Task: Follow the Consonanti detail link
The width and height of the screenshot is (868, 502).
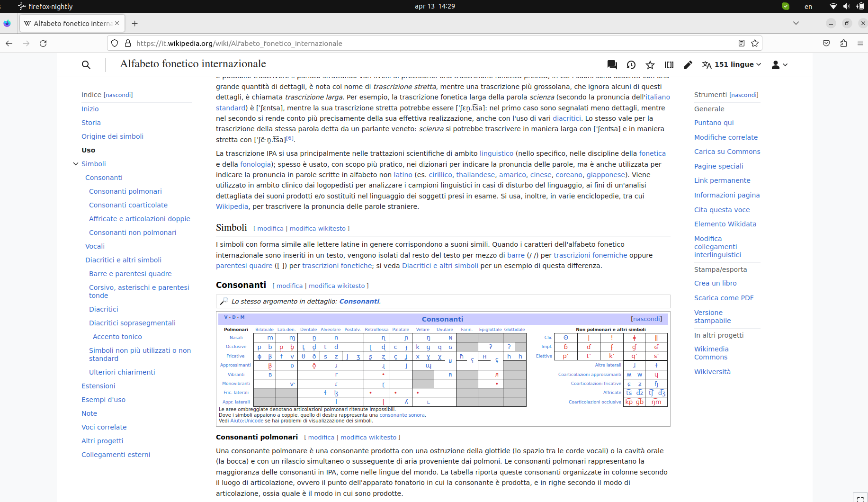Action: coord(359,301)
